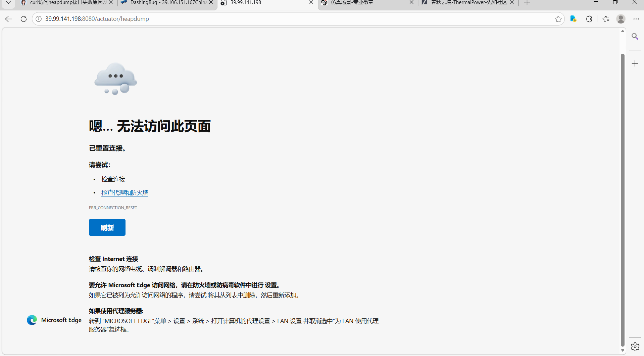Add this page to favorites via the star icon
Viewport: 644px width, 356px height.
tap(558, 19)
